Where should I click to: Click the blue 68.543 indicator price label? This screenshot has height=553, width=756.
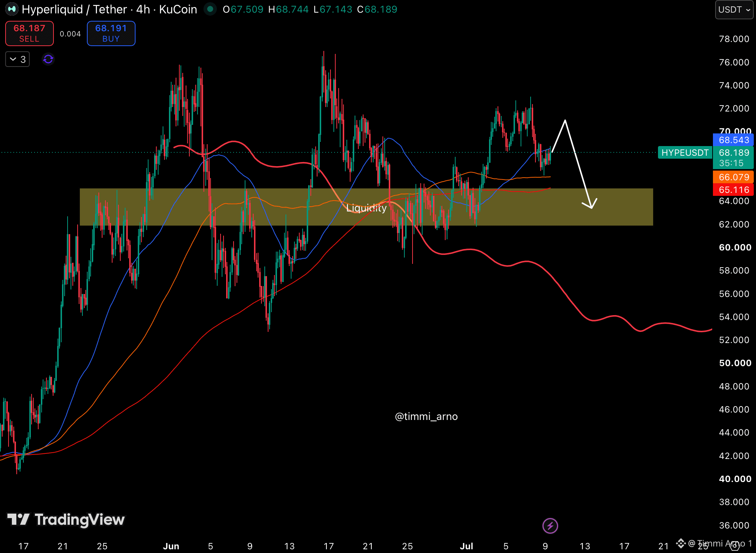tap(733, 140)
